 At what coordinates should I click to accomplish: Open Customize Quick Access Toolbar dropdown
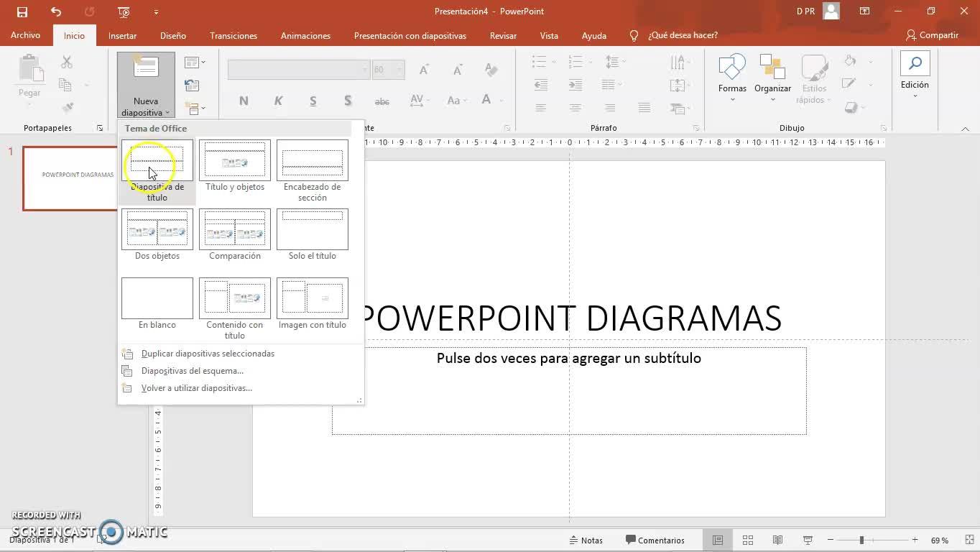coord(156,11)
